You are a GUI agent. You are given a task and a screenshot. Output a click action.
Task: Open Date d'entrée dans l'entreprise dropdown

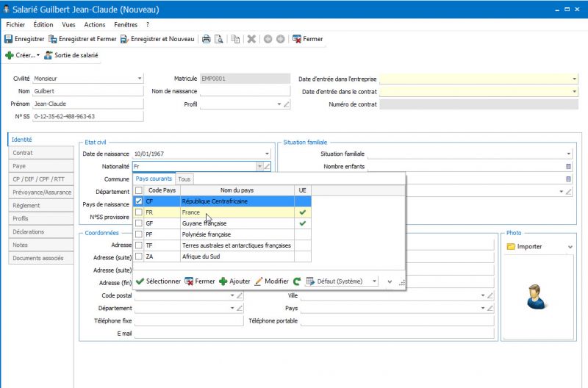pyautogui.click(x=574, y=79)
